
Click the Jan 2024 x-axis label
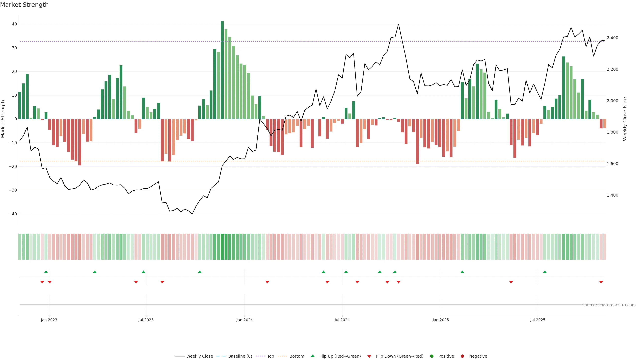[x=245, y=320]
